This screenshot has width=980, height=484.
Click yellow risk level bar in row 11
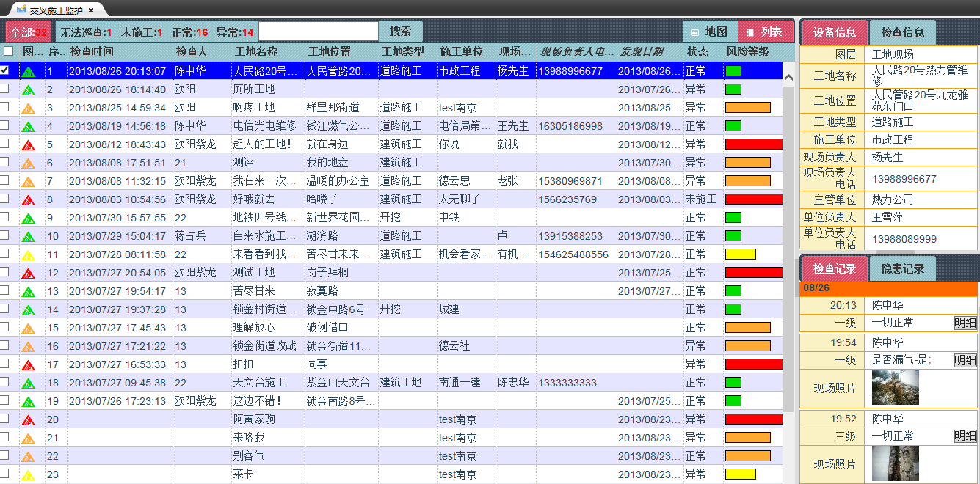[741, 254]
